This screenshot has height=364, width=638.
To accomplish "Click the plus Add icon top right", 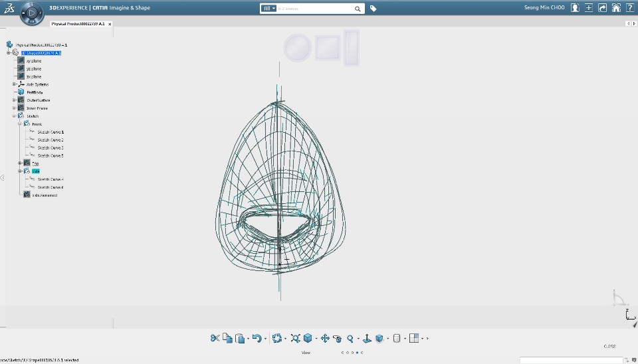I will click(589, 8).
